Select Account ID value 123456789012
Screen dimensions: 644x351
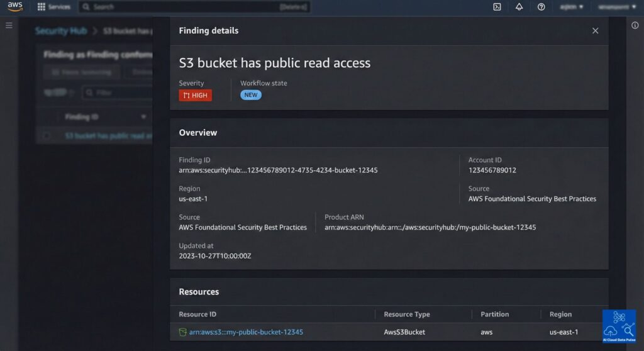492,170
